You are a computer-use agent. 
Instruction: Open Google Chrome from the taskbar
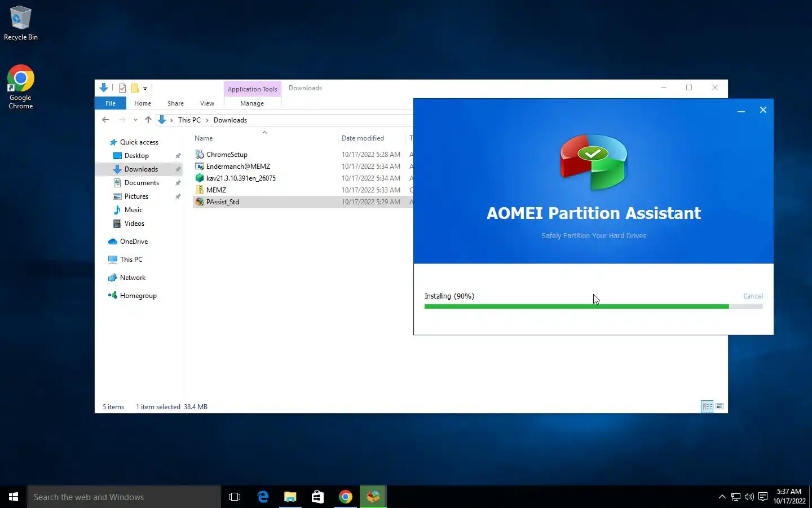click(346, 497)
